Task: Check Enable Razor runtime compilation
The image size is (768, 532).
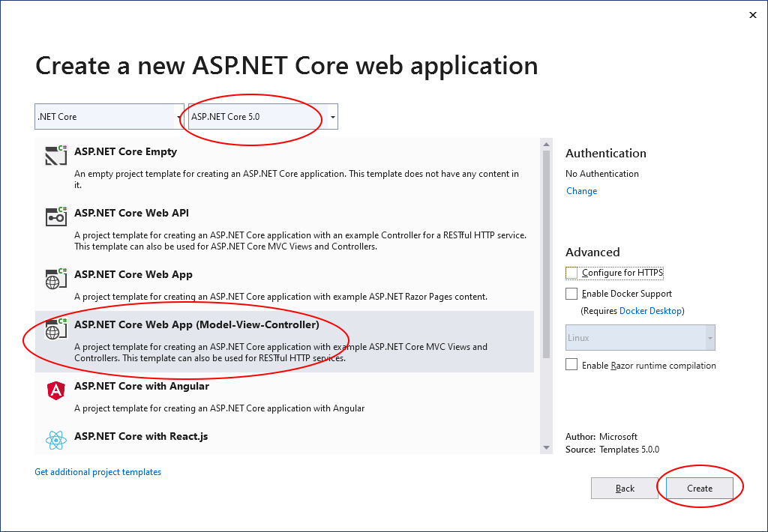Action: click(571, 365)
